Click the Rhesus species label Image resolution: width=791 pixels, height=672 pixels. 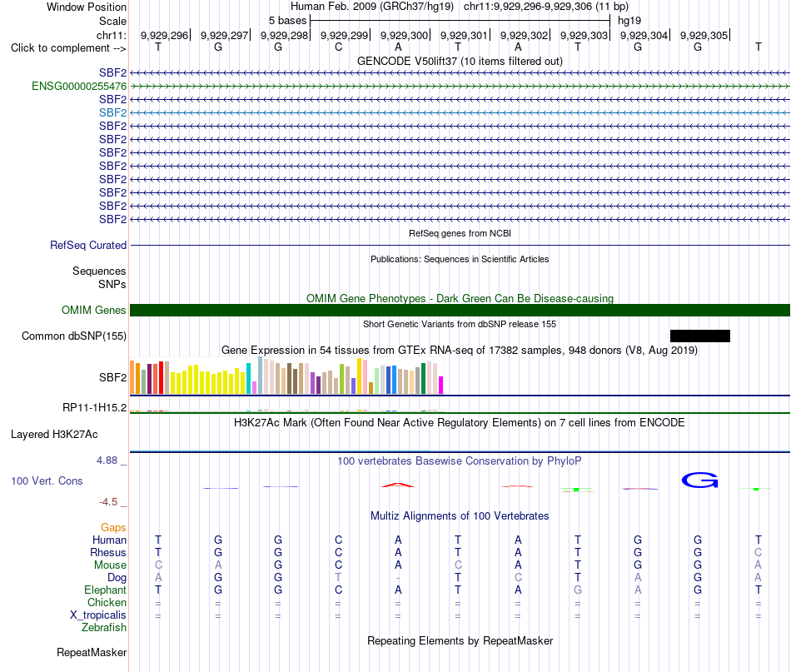108,552
